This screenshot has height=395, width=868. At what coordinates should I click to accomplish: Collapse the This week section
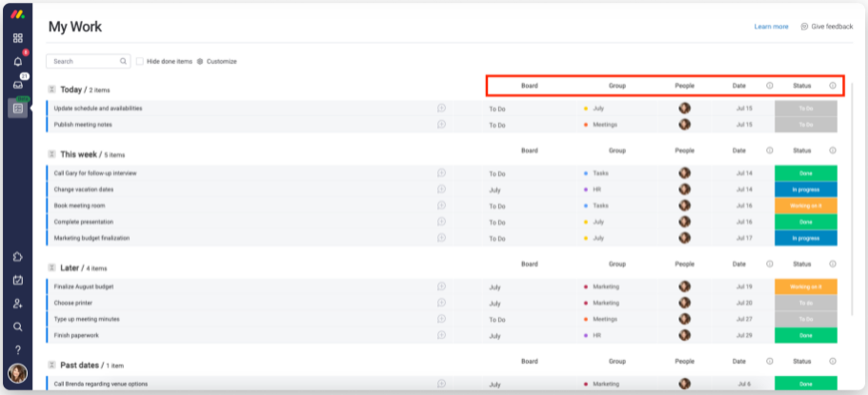point(51,154)
